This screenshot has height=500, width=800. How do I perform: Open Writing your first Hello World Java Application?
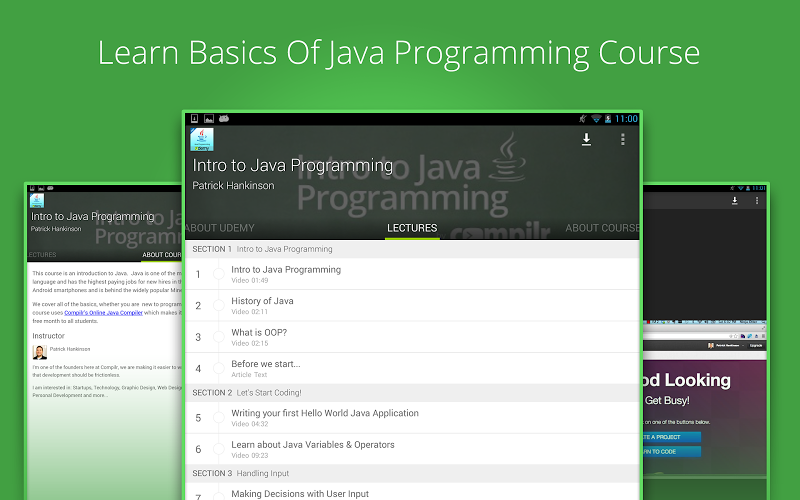coord(412,417)
